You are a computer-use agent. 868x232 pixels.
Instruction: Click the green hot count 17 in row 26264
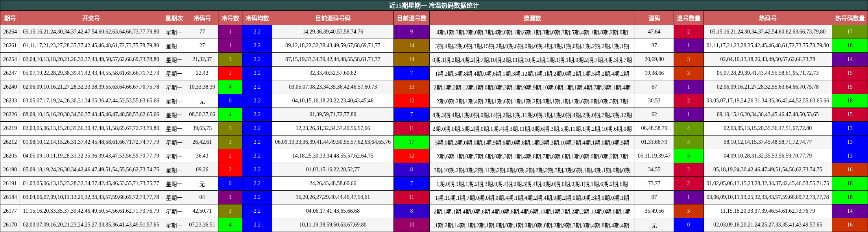click(850, 32)
